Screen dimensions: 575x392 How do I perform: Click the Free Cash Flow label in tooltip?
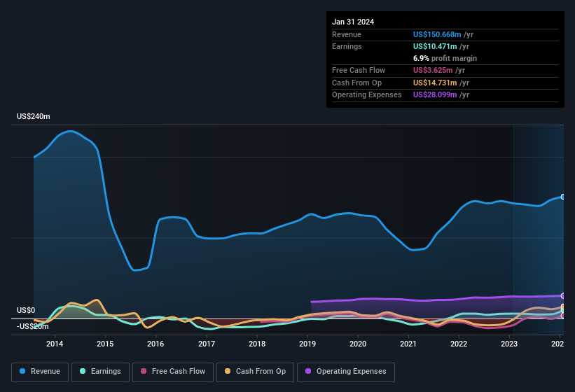coord(359,70)
